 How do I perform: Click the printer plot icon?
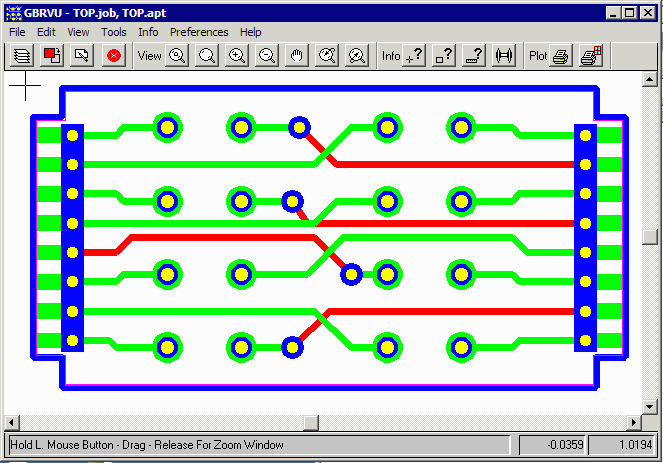click(x=561, y=55)
